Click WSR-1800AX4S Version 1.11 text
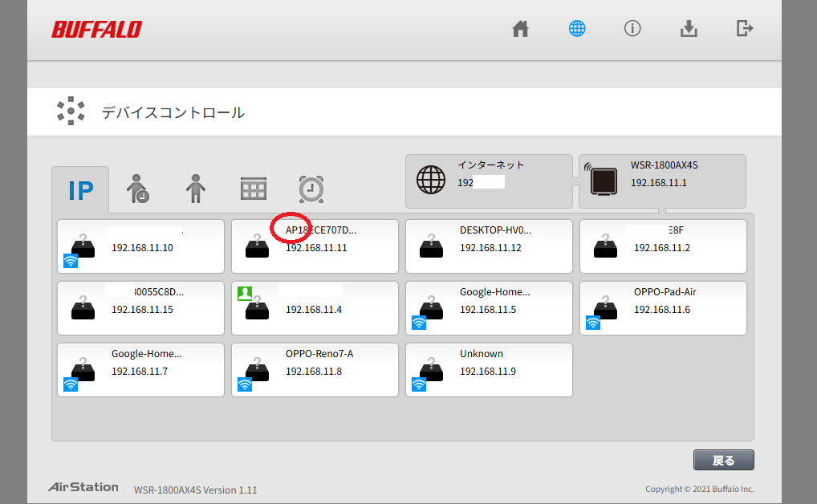This screenshot has height=504, width=817. point(195,490)
